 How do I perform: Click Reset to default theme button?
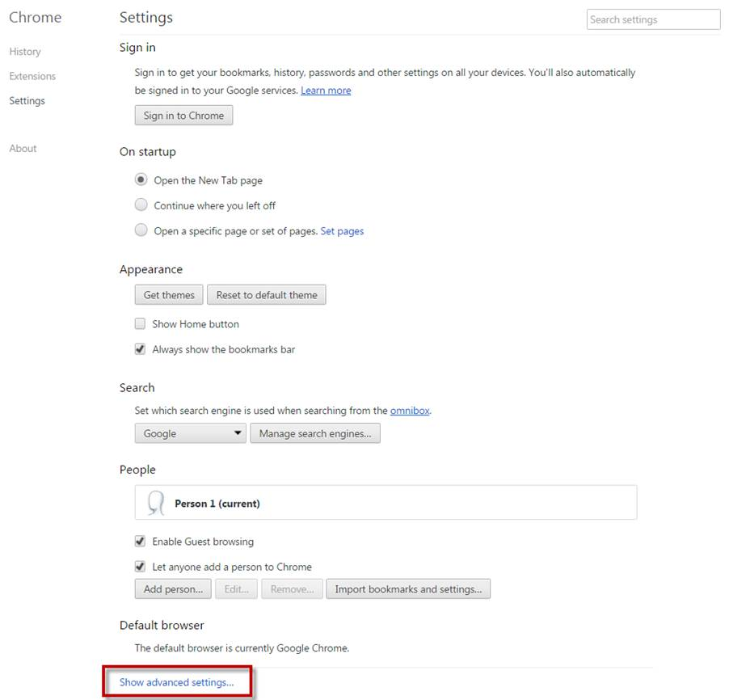[x=267, y=295]
